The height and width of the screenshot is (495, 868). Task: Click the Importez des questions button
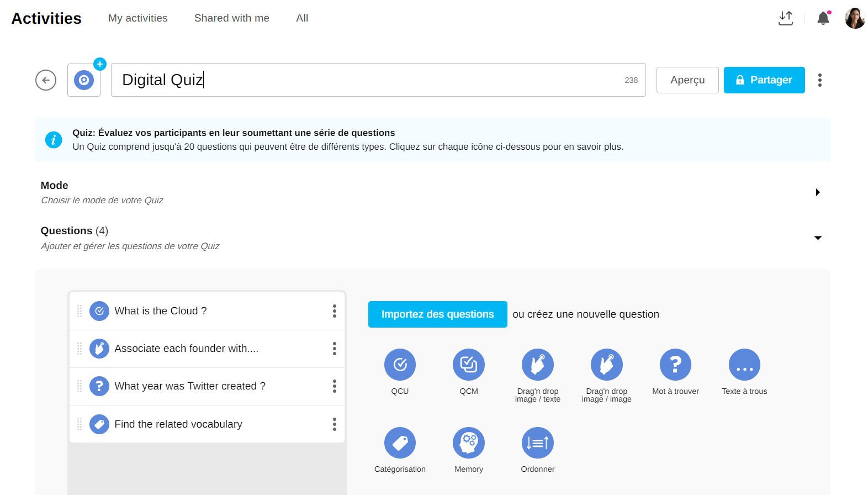point(437,314)
